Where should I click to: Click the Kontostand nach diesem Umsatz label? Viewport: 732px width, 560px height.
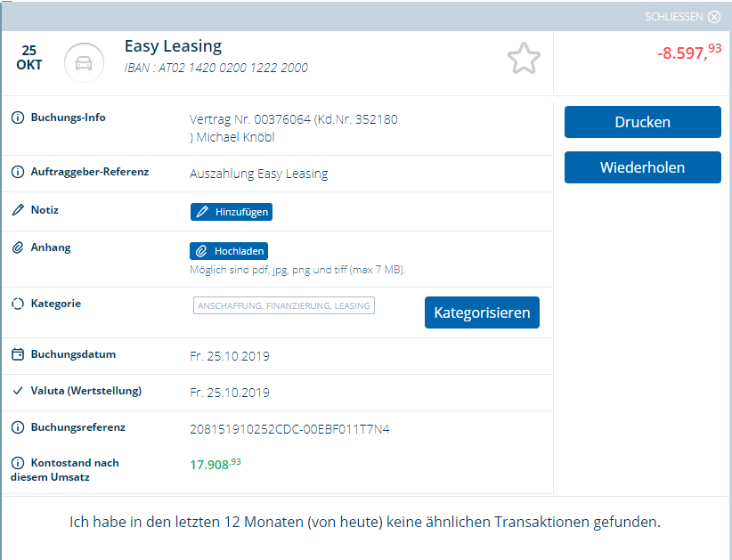65,470
